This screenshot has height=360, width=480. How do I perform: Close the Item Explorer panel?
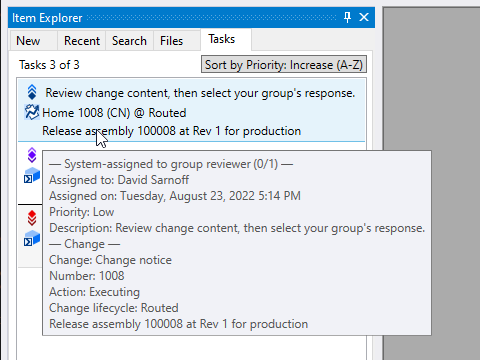point(364,17)
